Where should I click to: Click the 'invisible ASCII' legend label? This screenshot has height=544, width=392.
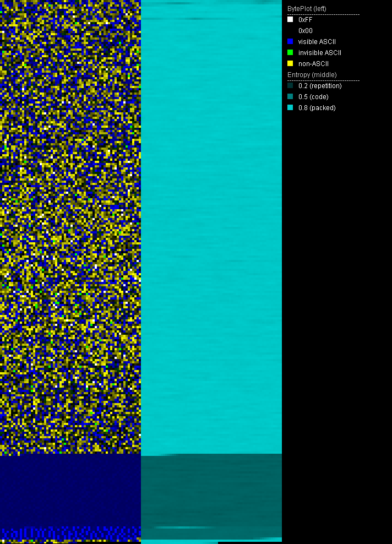(319, 53)
